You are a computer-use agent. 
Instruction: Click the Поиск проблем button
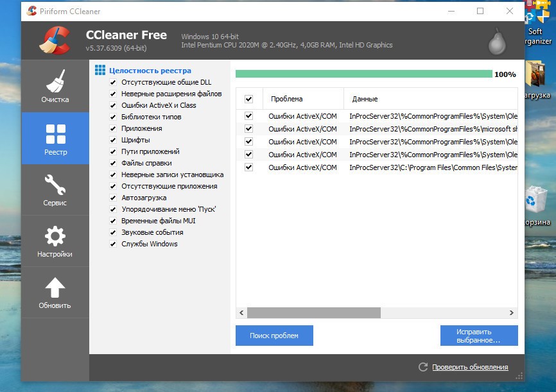click(274, 336)
